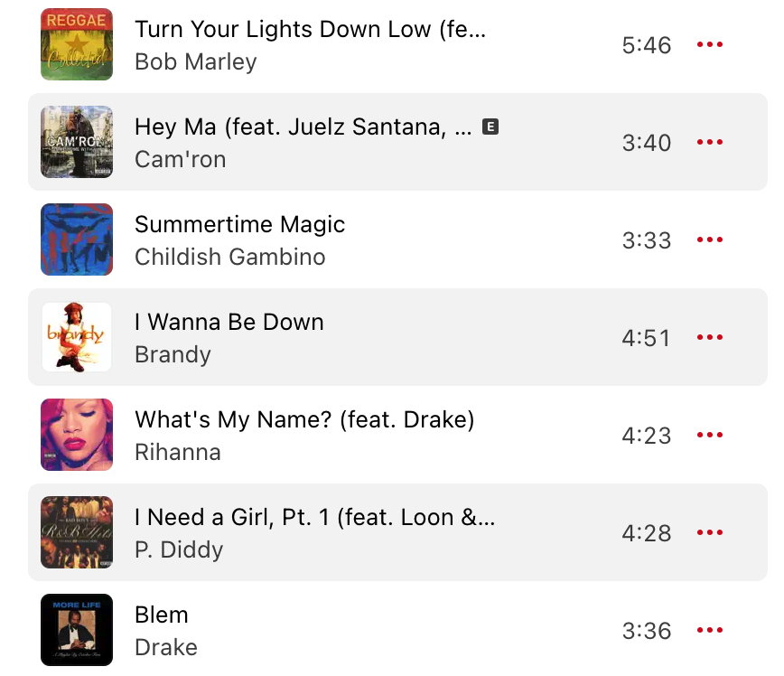Click the Cam'ron album cover
Image resolution: width=784 pixels, height=676 pixels.
(x=77, y=142)
